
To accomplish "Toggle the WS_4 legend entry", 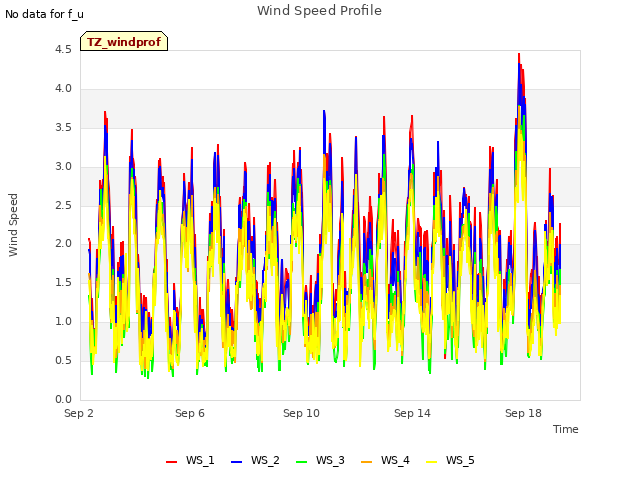I will [x=385, y=460].
